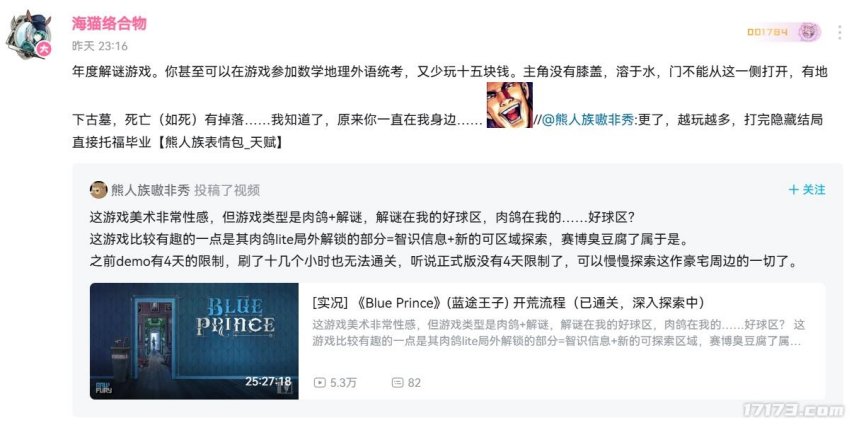Click the 001784 badge number
This screenshot has width=854, height=425.
click(x=767, y=32)
